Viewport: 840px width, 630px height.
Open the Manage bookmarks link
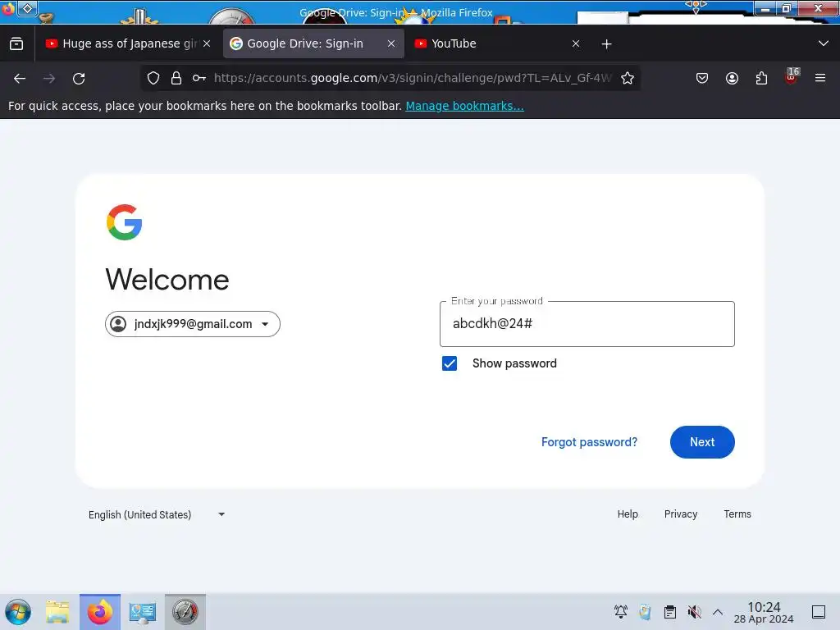pos(464,106)
